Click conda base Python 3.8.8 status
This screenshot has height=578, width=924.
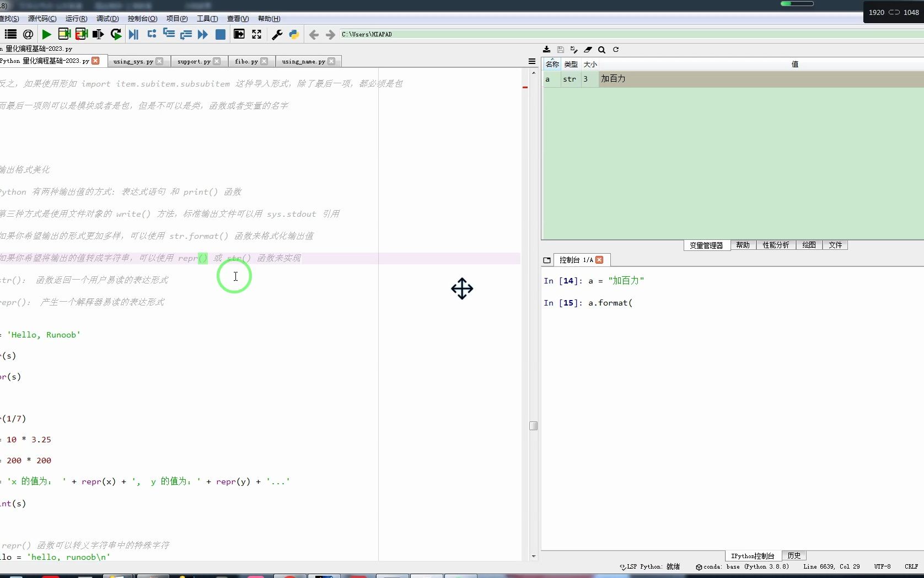742,566
